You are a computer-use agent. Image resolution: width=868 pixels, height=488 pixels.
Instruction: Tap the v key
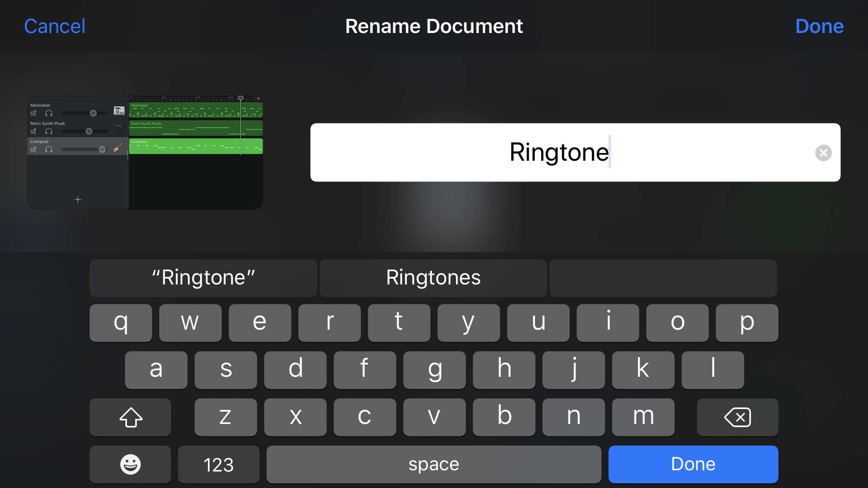click(x=434, y=417)
